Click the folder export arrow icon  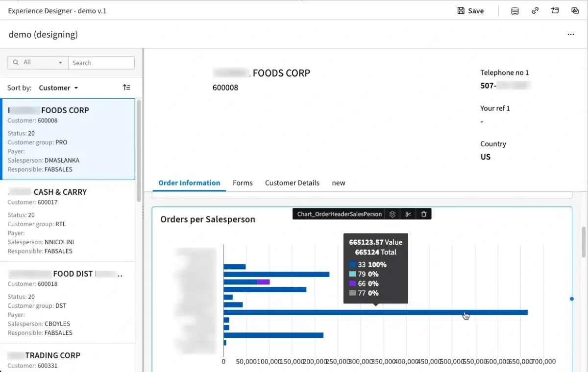pyautogui.click(x=555, y=11)
